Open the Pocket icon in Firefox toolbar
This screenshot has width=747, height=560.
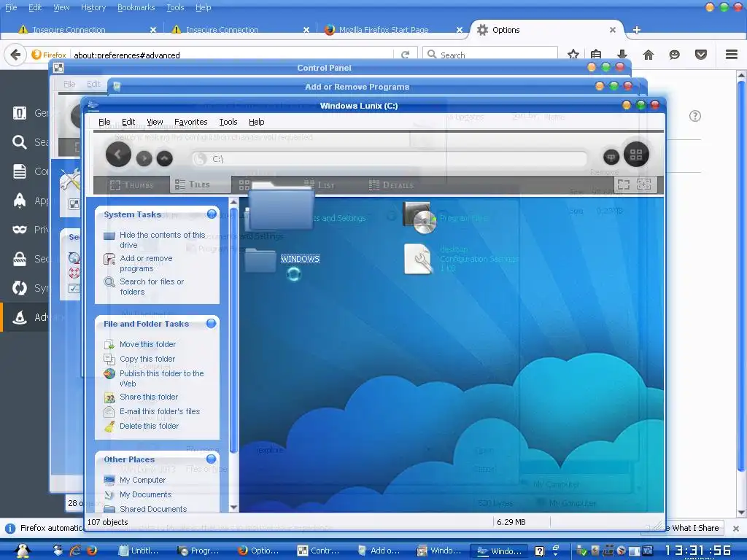pos(701,55)
